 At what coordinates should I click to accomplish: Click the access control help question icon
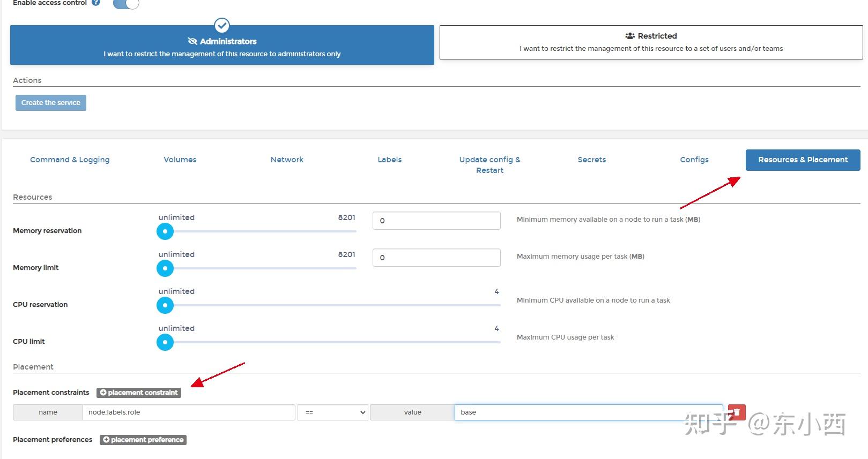pyautogui.click(x=96, y=3)
